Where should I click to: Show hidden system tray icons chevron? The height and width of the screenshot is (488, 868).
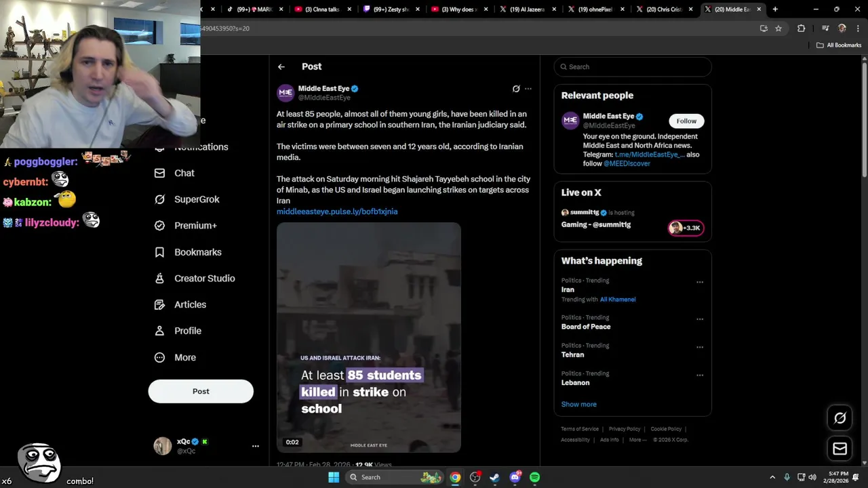pos(772,477)
